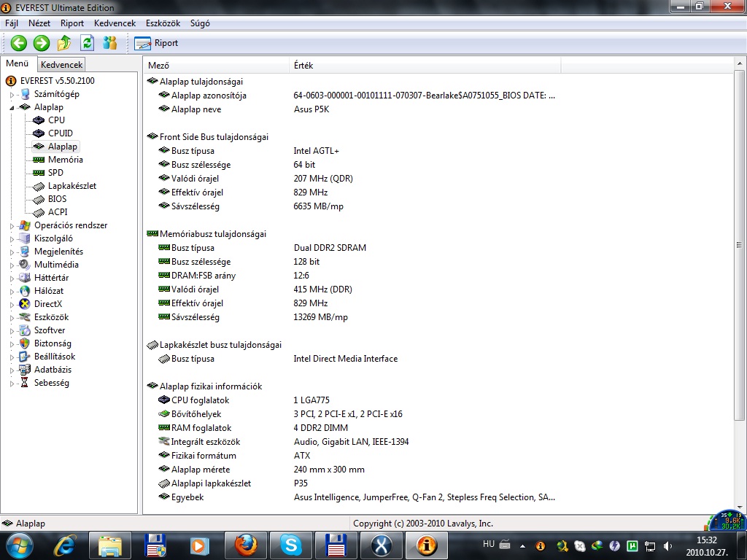Open the Riport toolbar button

[156, 43]
